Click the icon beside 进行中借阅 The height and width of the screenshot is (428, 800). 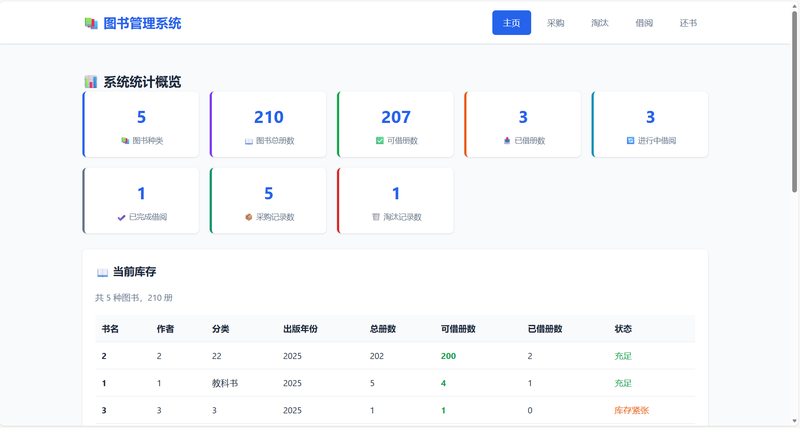click(x=630, y=141)
